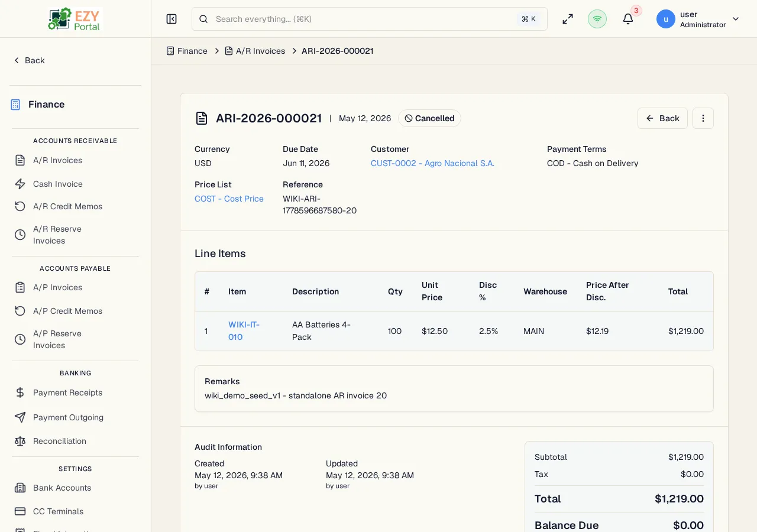Click the $12.19 price after discount cell
This screenshot has height=532, width=757.
[597, 331]
